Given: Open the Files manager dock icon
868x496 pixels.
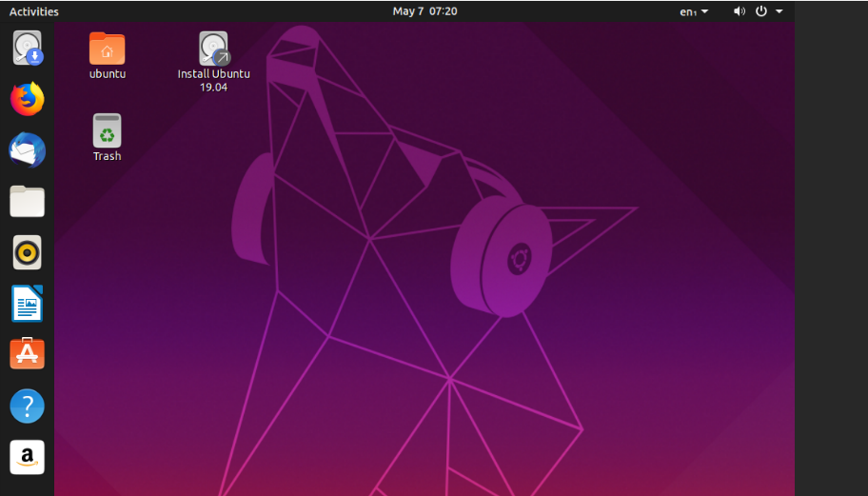Looking at the screenshot, I should 28,201.
